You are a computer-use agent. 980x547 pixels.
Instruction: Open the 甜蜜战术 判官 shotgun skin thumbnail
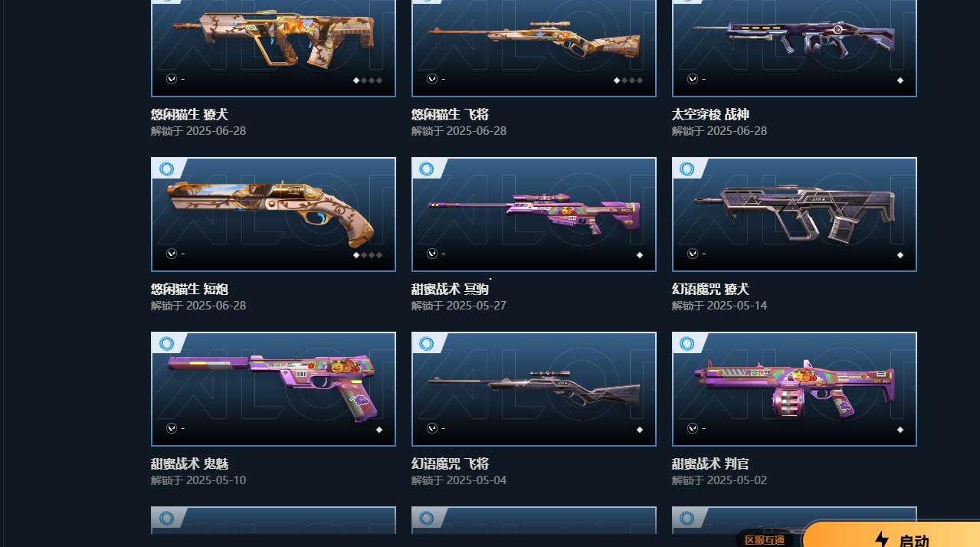pyautogui.click(x=795, y=389)
